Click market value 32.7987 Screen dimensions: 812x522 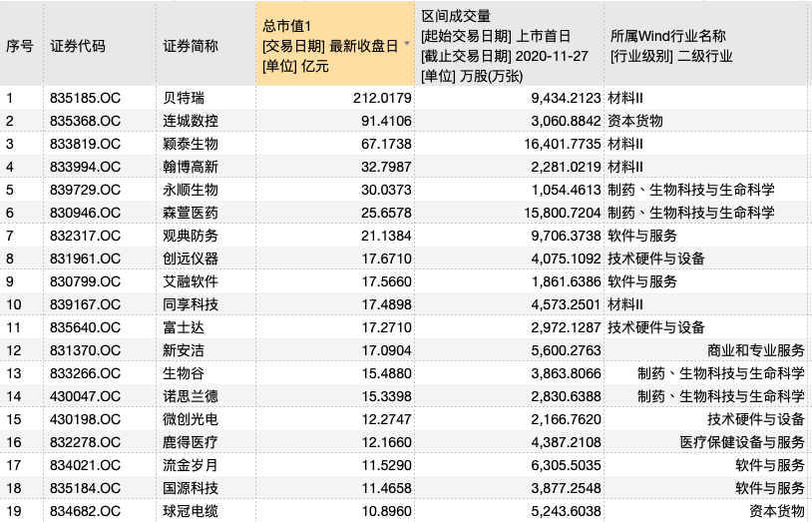pyautogui.click(x=386, y=167)
